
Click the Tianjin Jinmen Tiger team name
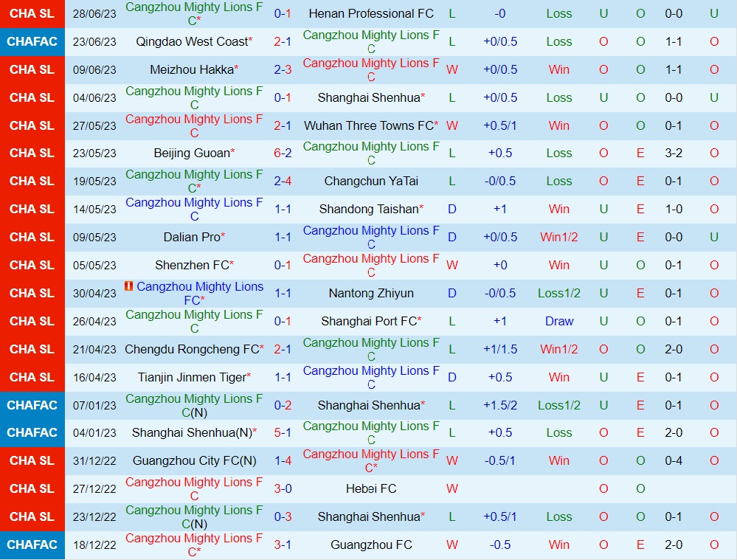tap(193, 377)
